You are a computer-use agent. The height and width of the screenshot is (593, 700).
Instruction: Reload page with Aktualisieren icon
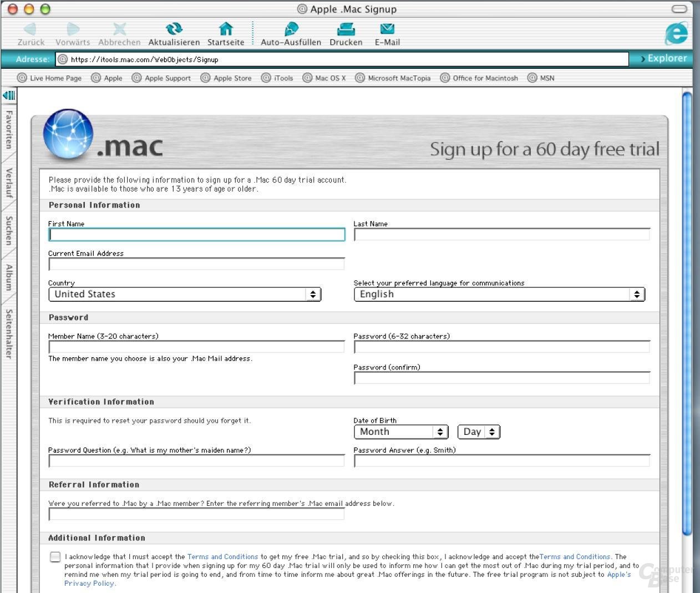(x=174, y=29)
